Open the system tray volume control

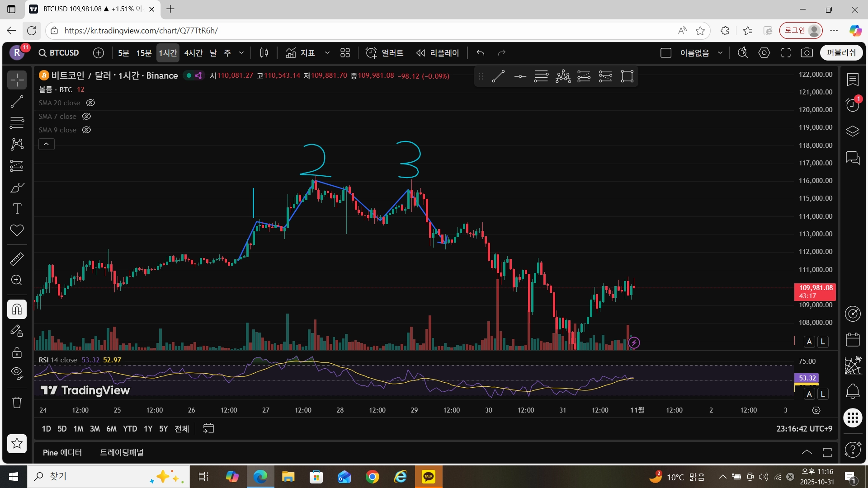(763, 476)
